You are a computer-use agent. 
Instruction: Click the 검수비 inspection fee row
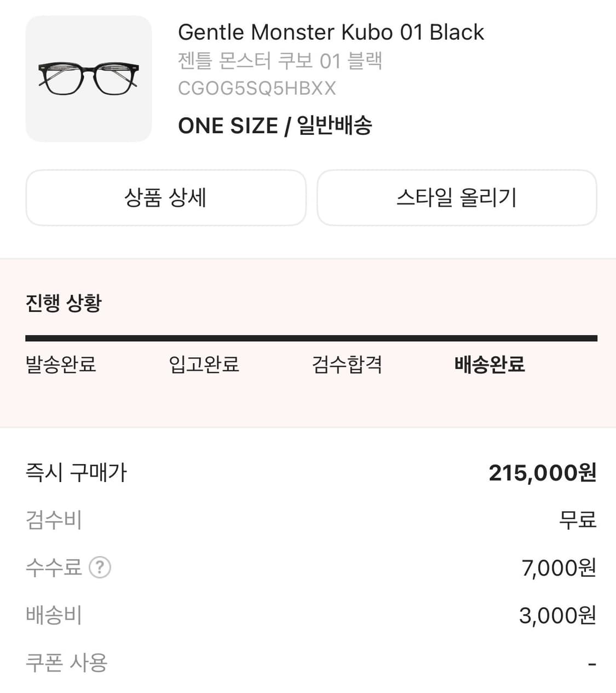coord(54,520)
